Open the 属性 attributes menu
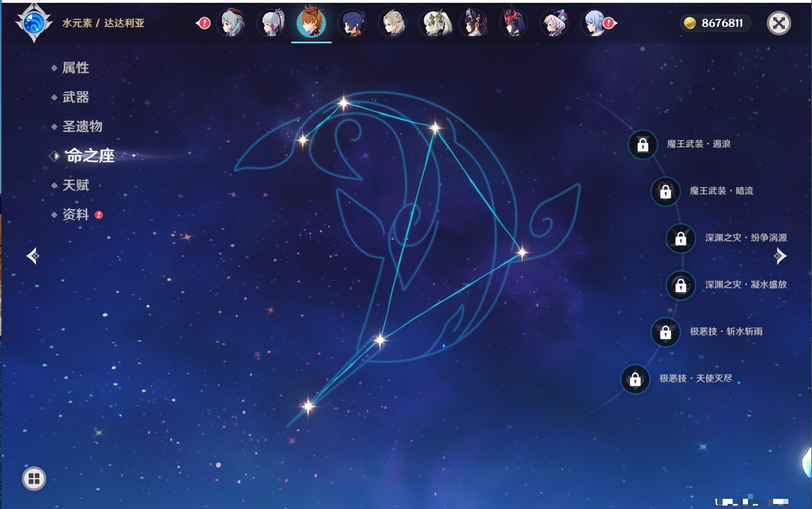This screenshot has height=509, width=812. (75, 68)
